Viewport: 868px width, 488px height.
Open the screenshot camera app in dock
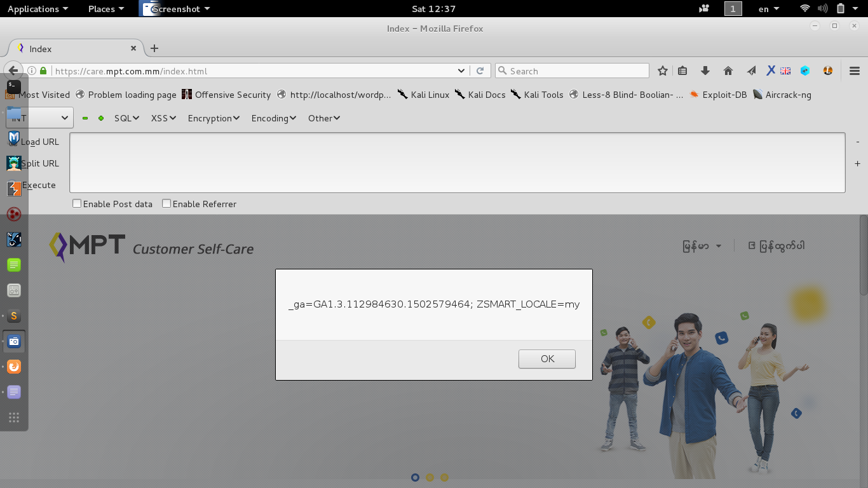[x=14, y=341]
